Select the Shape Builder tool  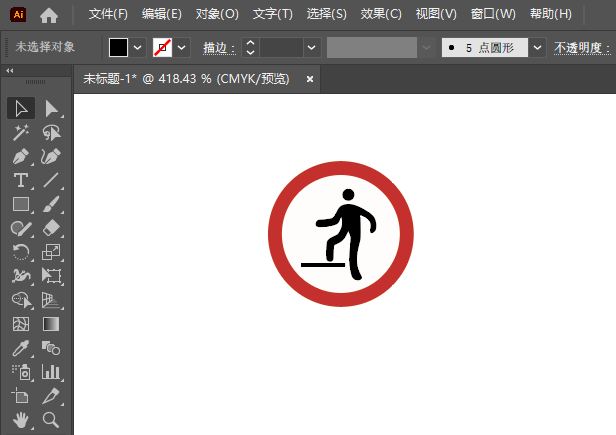point(21,300)
